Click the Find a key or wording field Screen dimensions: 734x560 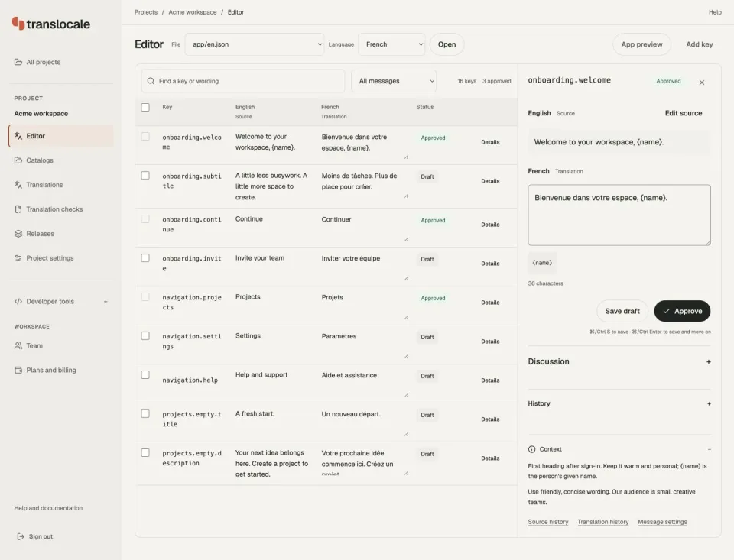(x=243, y=81)
